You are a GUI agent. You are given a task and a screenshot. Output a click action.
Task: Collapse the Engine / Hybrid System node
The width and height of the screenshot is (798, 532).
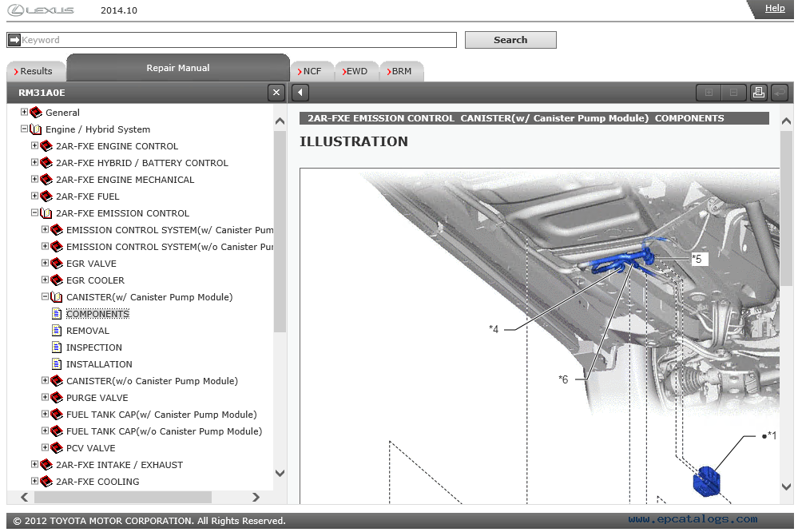(24, 129)
